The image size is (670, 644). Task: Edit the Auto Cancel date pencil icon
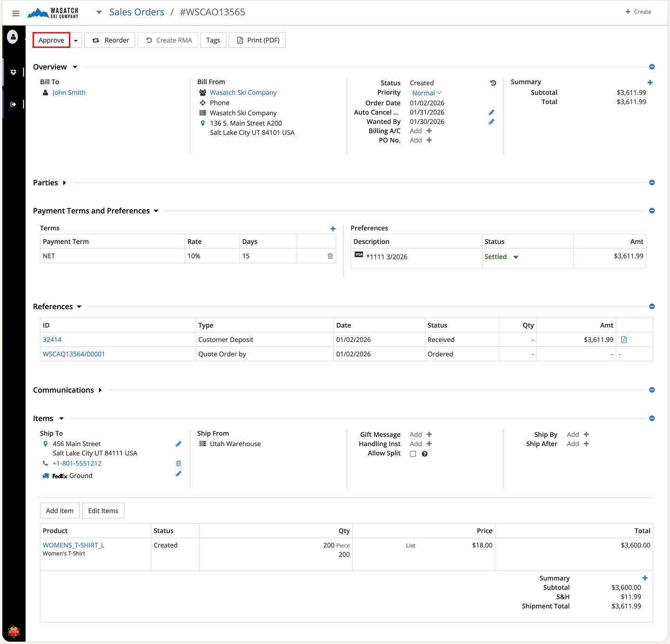pyautogui.click(x=491, y=113)
